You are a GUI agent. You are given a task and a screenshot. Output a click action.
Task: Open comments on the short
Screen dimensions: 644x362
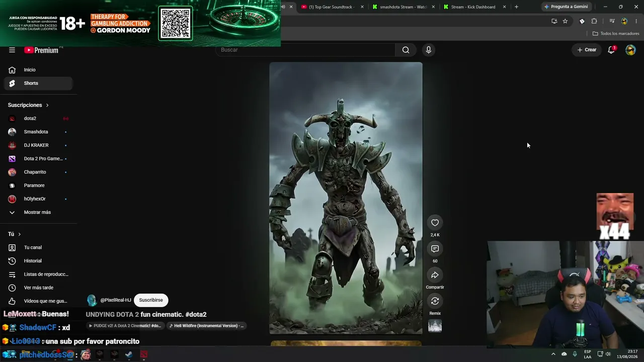pyautogui.click(x=435, y=249)
